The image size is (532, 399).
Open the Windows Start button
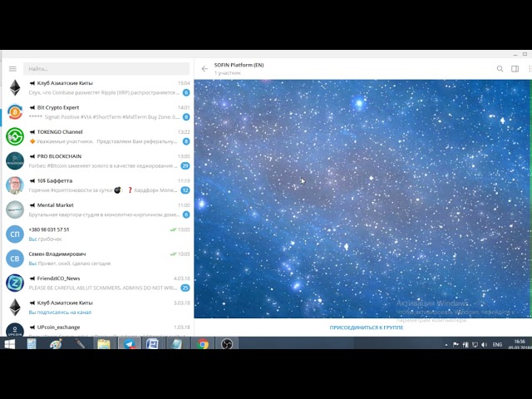point(10,344)
